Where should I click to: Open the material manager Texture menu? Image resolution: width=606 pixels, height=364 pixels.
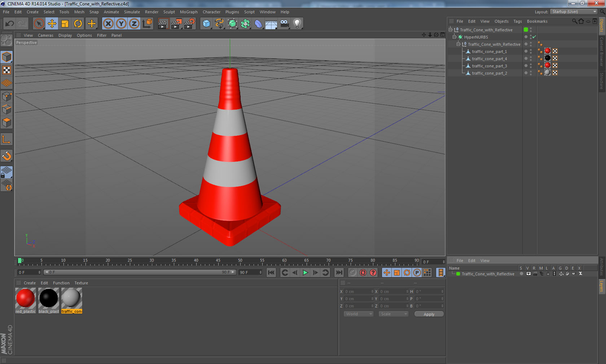coord(81,283)
